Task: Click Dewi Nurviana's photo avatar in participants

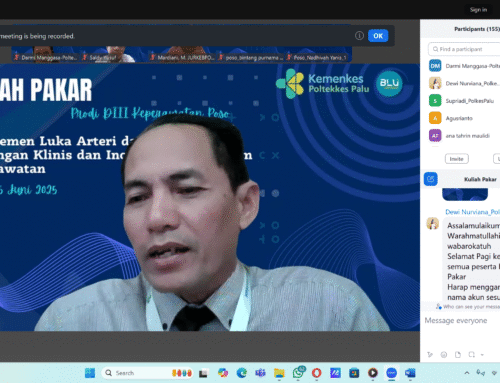Action: (x=435, y=83)
